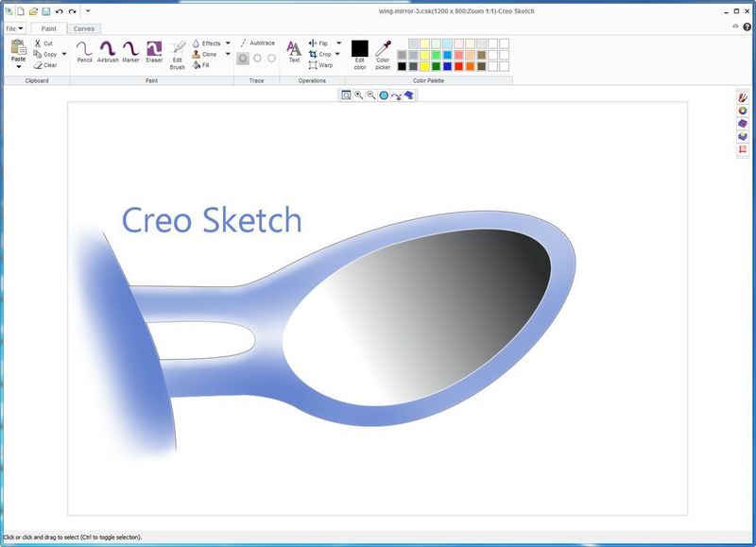Enable the Autotrace function

[x=257, y=43]
